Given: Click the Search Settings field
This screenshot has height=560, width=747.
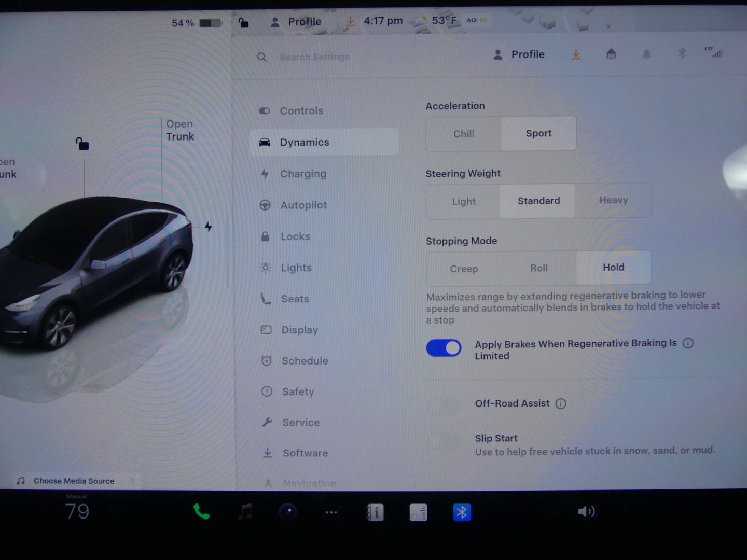Looking at the screenshot, I should (314, 57).
